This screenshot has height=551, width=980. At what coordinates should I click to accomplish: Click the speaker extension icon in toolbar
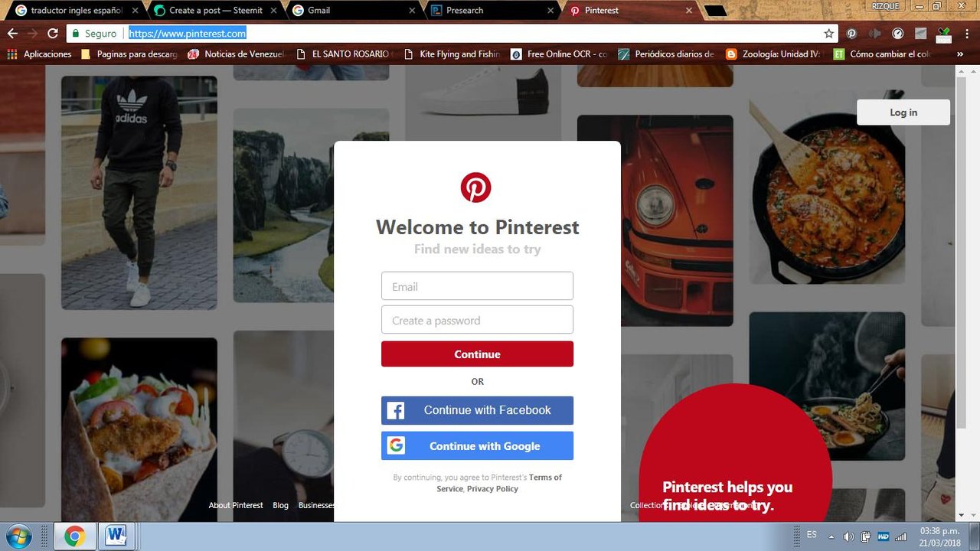pyautogui.click(x=875, y=34)
